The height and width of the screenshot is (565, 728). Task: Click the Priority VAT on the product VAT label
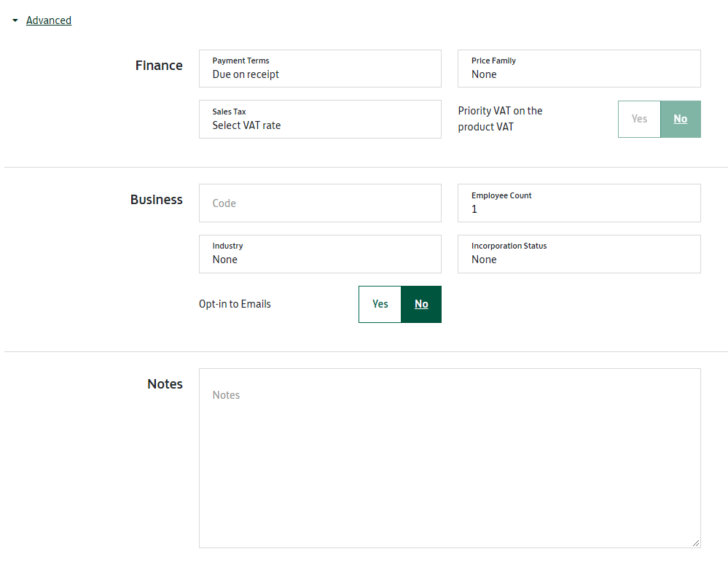tap(500, 119)
